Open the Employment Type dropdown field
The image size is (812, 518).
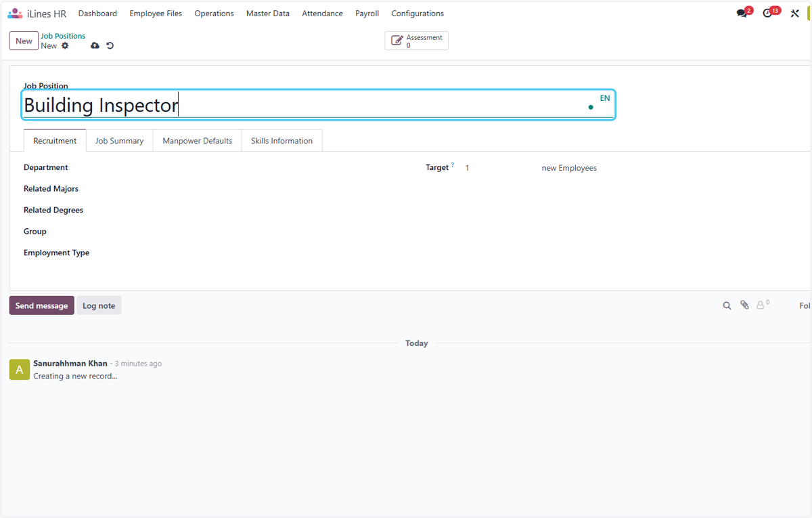coord(257,253)
